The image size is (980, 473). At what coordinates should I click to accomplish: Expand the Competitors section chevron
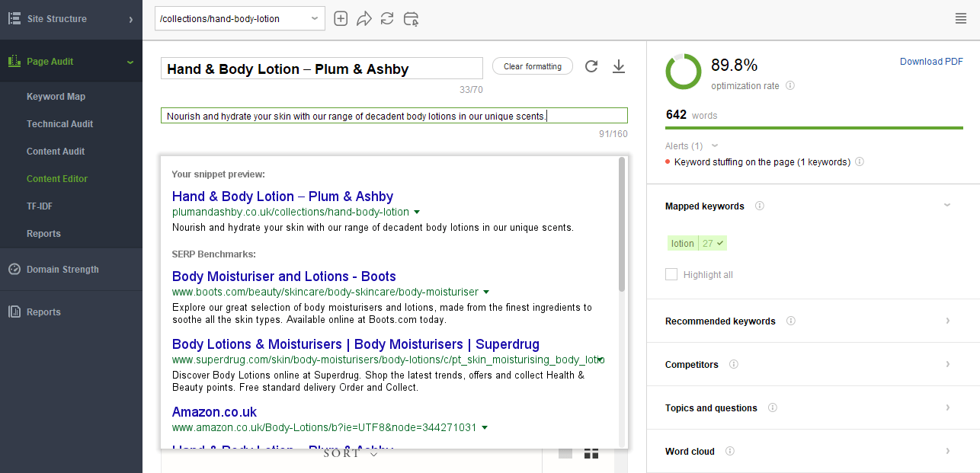point(948,364)
